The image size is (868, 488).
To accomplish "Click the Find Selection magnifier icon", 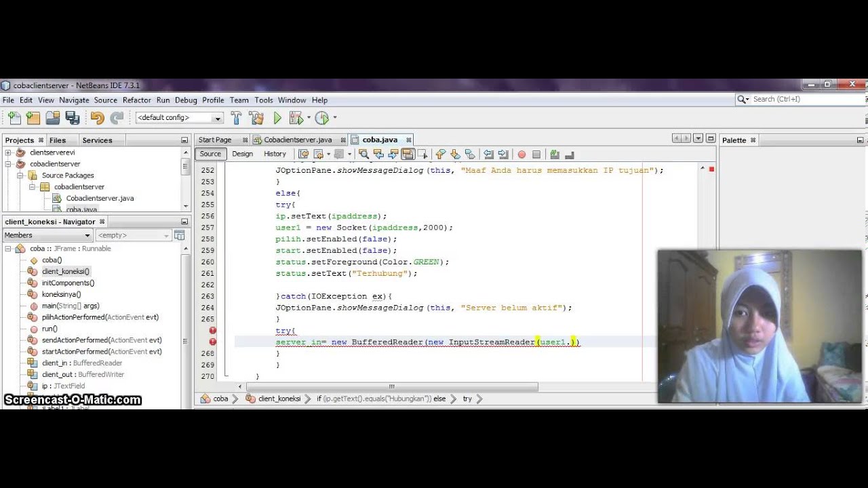I will [363, 155].
